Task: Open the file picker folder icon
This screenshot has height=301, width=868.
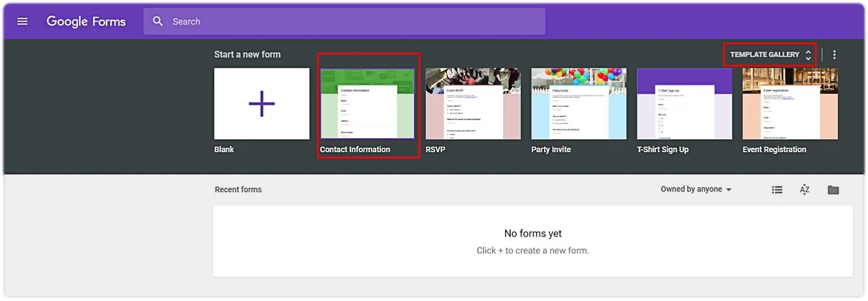Action: tap(833, 190)
